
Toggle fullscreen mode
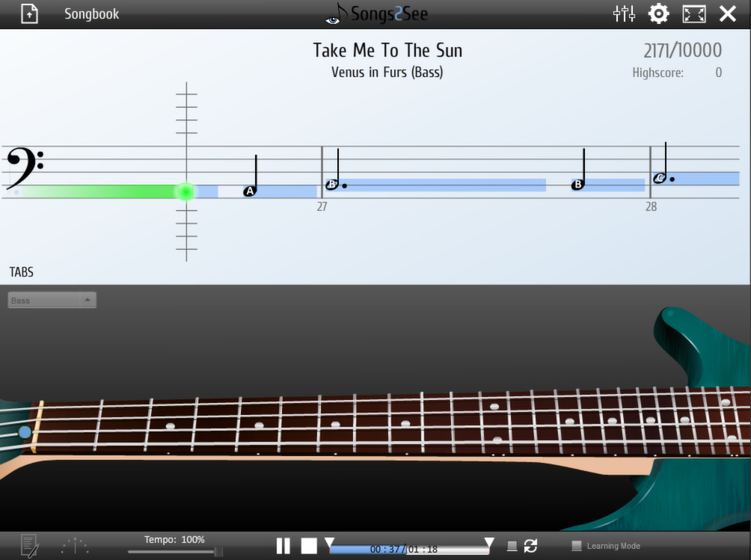tap(694, 13)
